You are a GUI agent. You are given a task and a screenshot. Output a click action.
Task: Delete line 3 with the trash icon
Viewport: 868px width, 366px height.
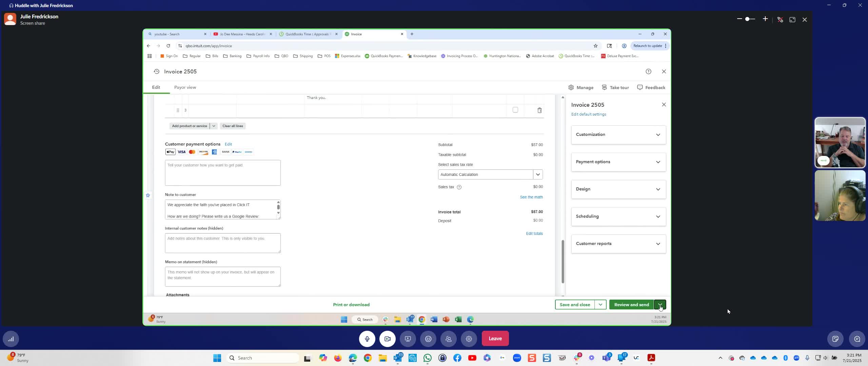[539, 110]
